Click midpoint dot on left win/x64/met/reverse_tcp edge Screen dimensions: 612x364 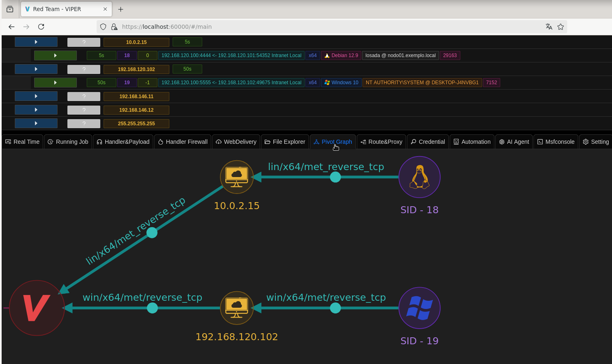click(152, 308)
